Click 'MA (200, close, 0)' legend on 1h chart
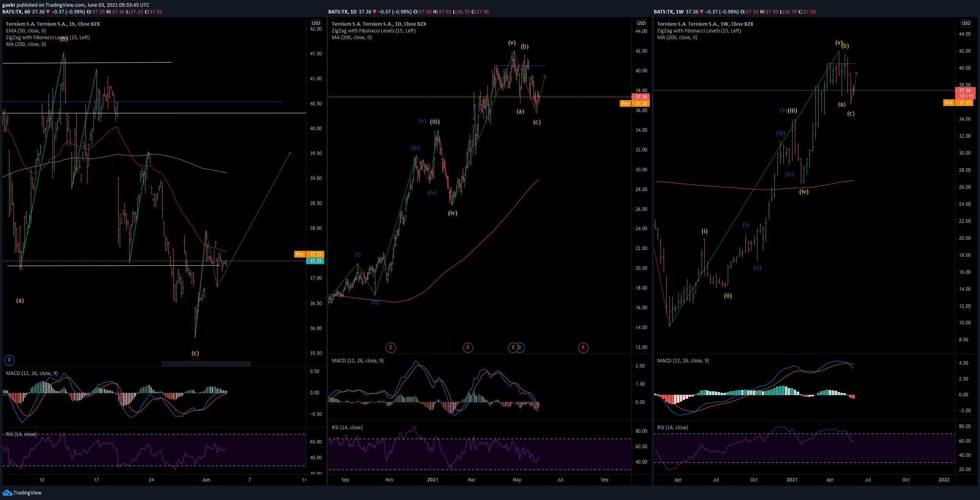Viewport: 980px width, 500px height. pyautogui.click(x=26, y=44)
